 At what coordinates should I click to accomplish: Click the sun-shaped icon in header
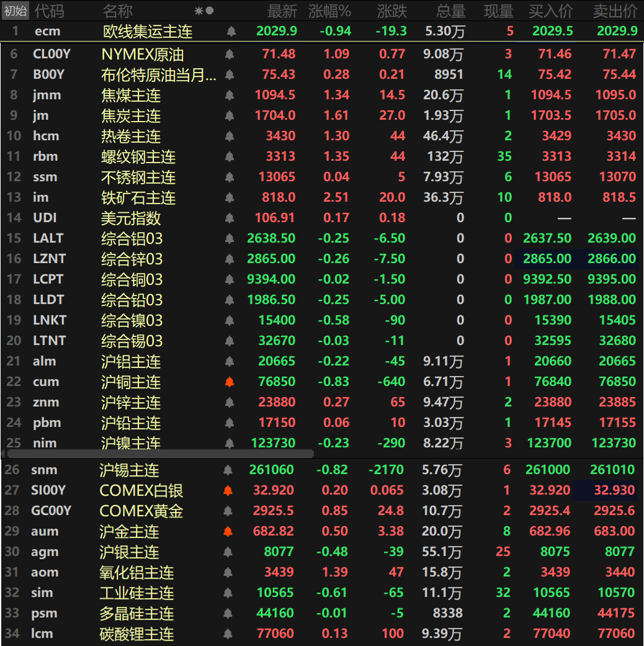tap(199, 11)
